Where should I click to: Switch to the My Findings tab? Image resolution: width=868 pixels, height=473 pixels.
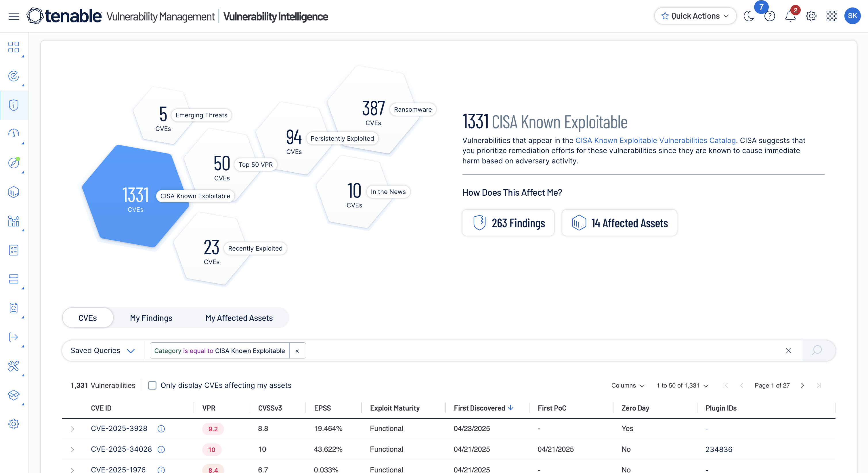pos(151,318)
